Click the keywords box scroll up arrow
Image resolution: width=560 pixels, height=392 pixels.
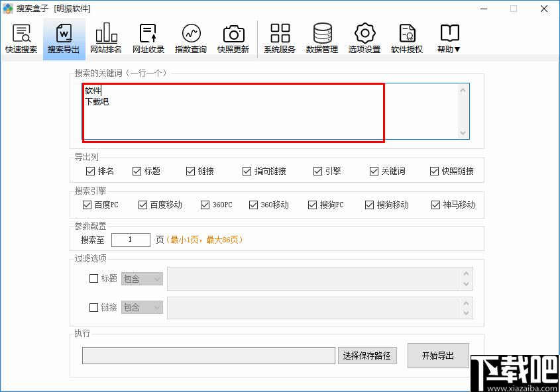click(463, 90)
